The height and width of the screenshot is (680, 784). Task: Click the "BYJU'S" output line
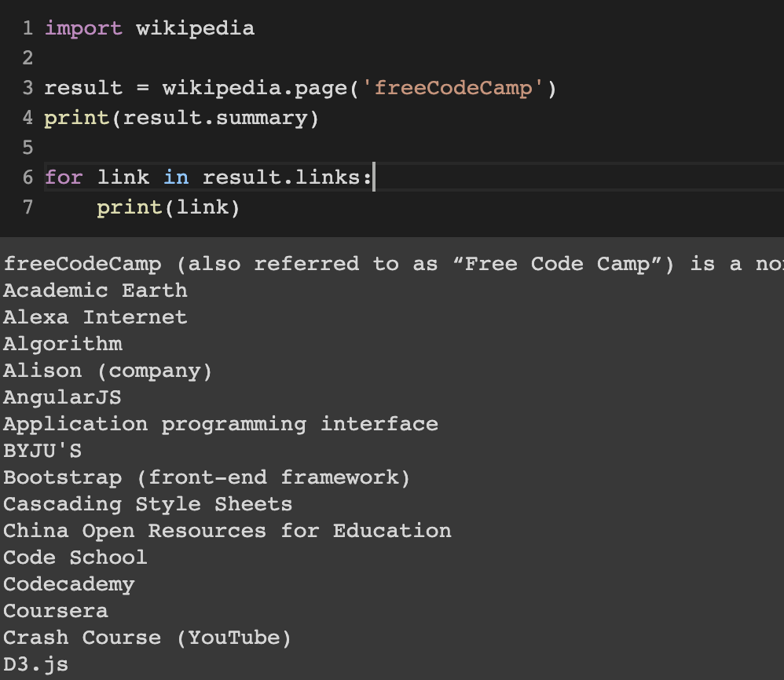point(42,451)
